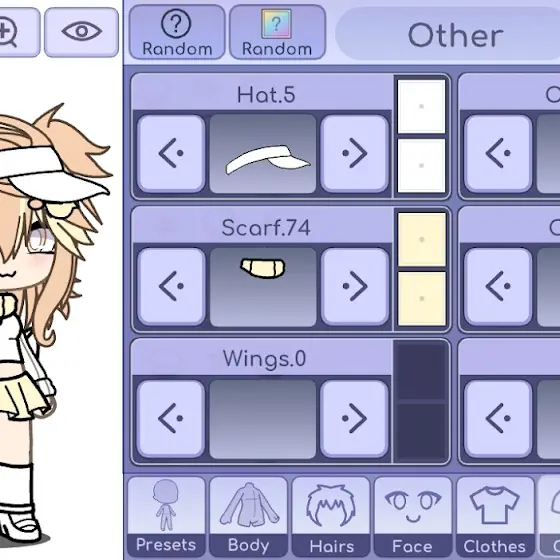This screenshot has width=560, height=560.
Task: Select previous Hat with left arrow
Action: pos(171,154)
